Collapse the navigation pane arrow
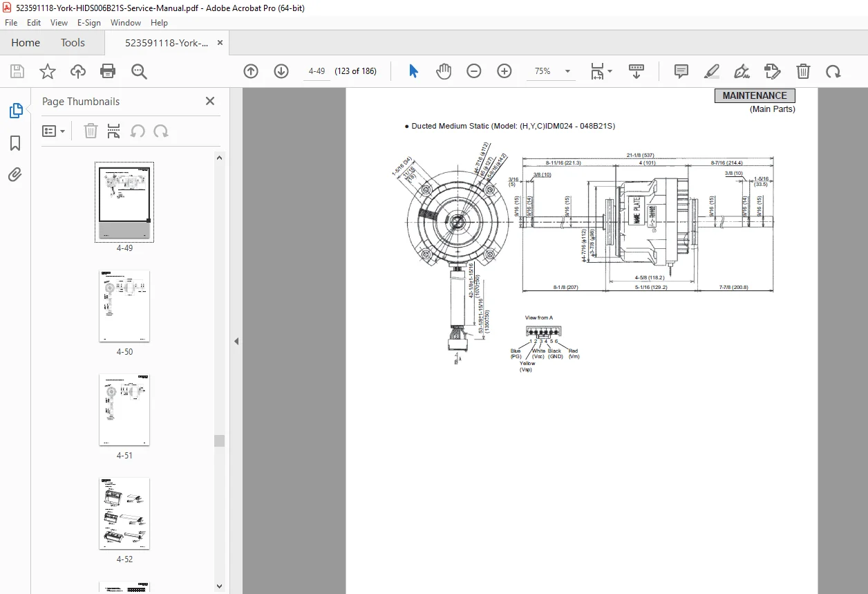 tap(236, 341)
